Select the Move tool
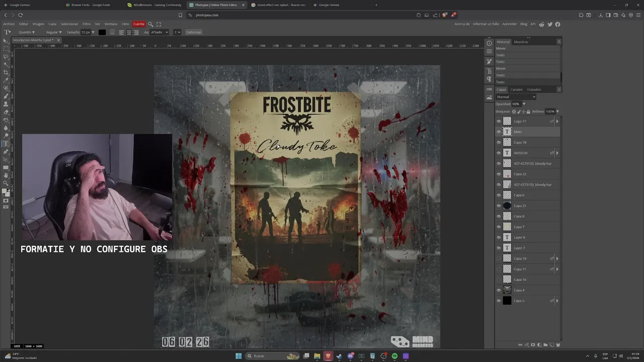 [6, 41]
